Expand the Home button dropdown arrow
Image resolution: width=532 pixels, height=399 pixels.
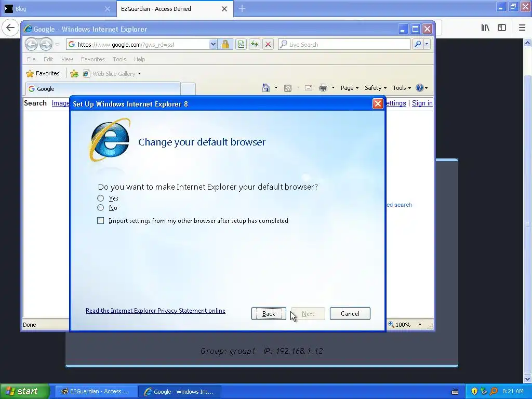click(x=276, y=88)
